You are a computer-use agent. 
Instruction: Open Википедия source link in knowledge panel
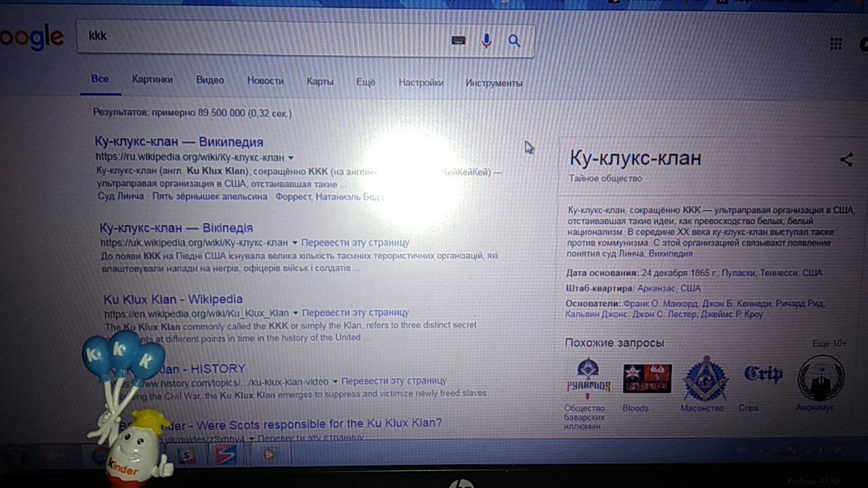[671, 254]
